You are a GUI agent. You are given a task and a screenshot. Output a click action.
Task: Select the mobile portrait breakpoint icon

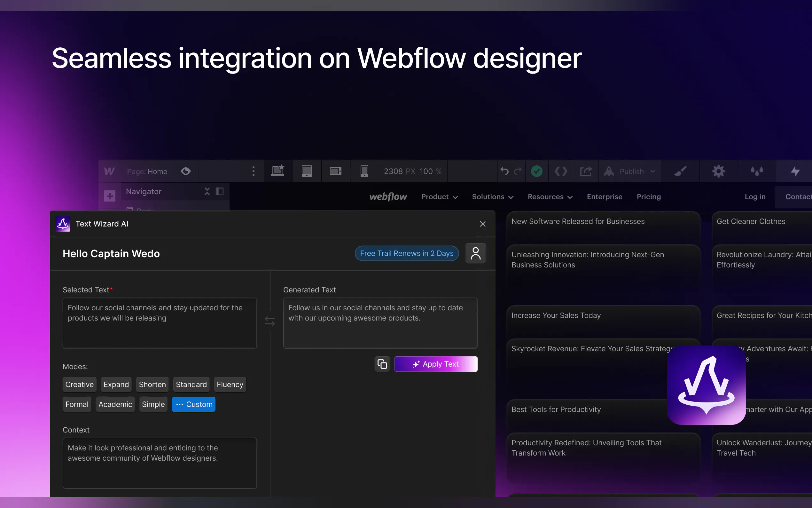tap(364, 171)
